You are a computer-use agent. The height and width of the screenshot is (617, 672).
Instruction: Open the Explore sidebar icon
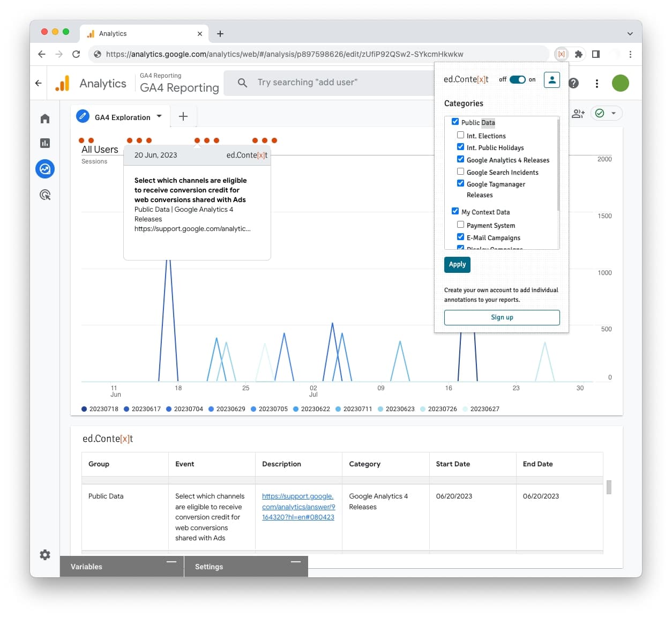coord(45,169)
